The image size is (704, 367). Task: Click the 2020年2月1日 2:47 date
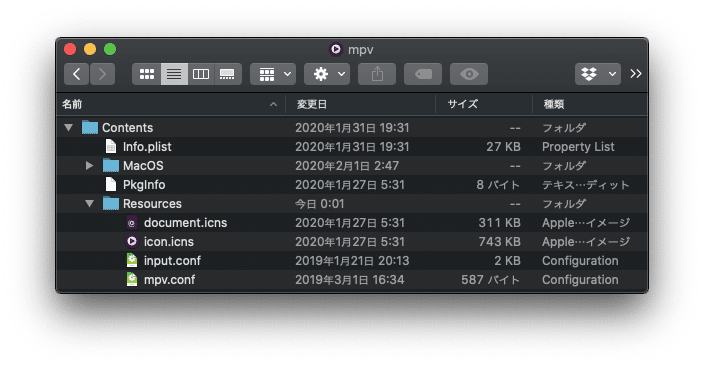click(347, 166)
